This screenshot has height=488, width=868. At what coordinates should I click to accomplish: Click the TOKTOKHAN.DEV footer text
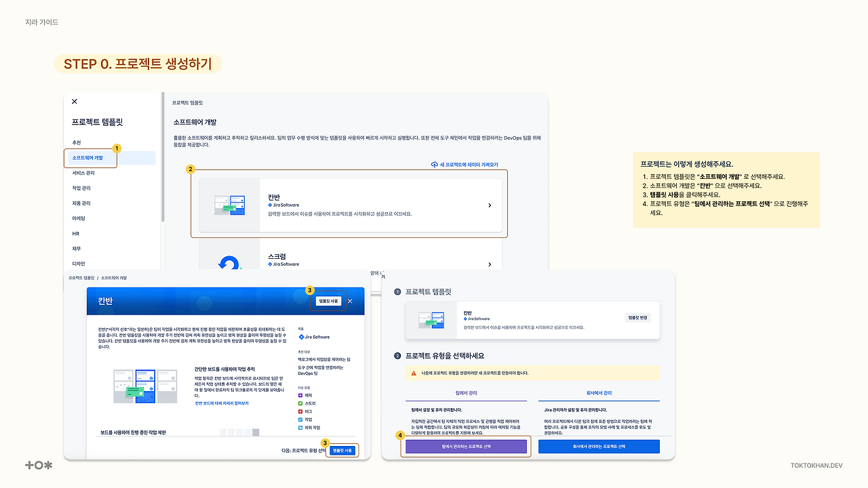(816, 466)
